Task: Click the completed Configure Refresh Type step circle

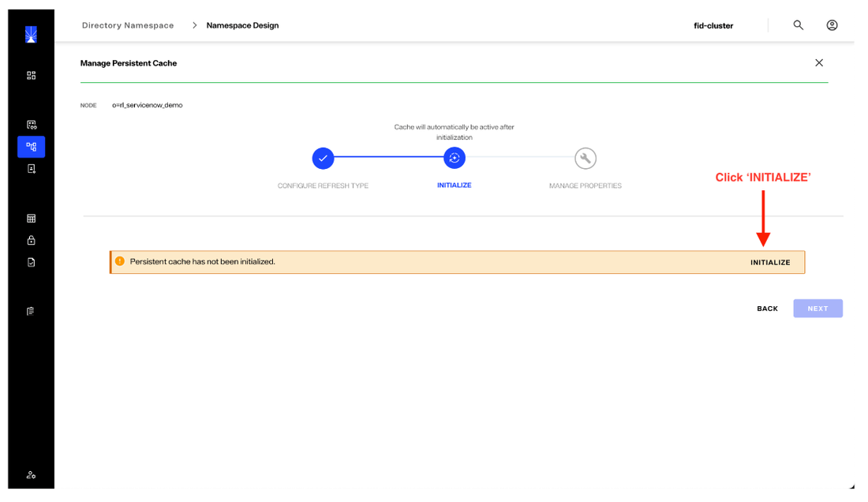Action: (323, 159)
